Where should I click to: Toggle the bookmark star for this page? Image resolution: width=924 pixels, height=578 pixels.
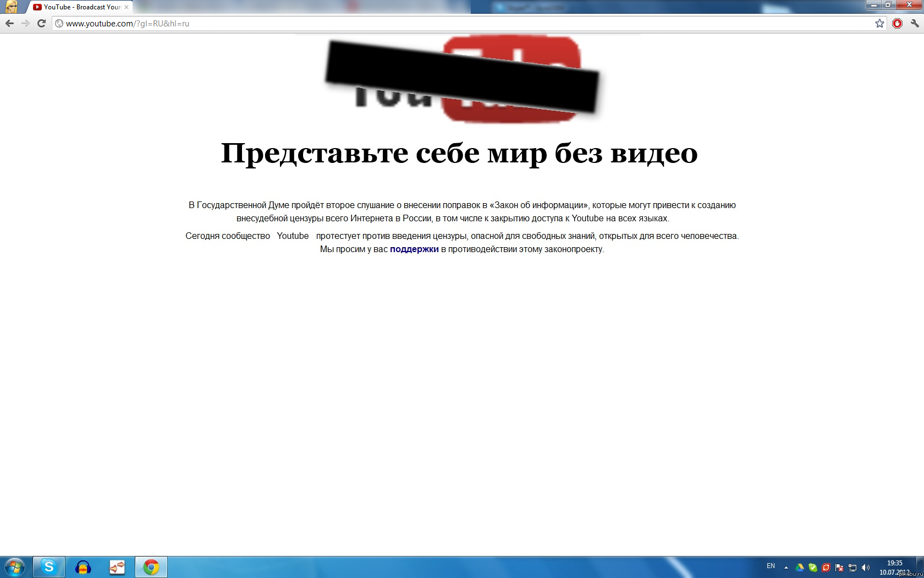(880, 24)
